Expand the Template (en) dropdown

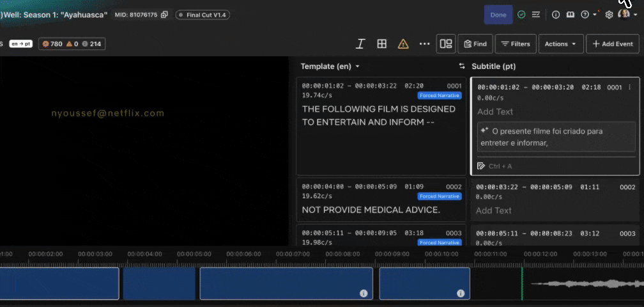(330, 66)
